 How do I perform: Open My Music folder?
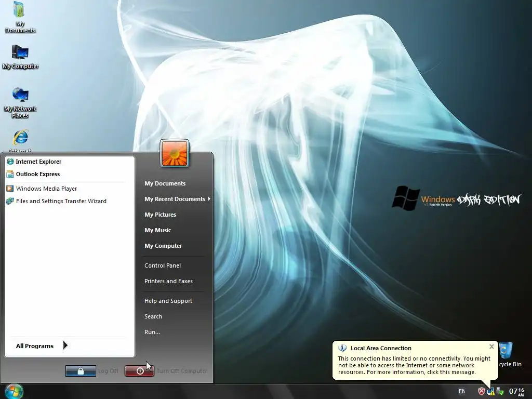coord(158,230)
